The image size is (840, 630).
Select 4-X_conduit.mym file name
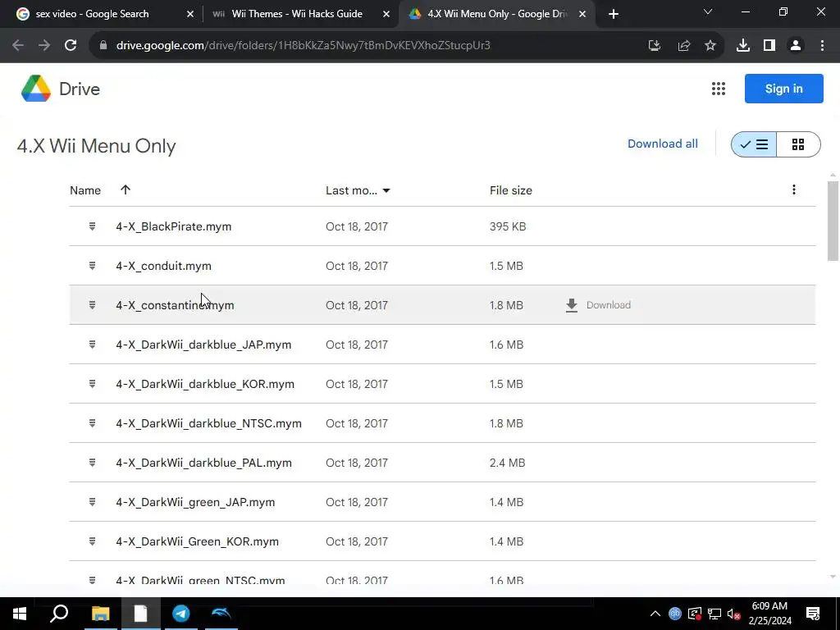[x=163, y=266]
